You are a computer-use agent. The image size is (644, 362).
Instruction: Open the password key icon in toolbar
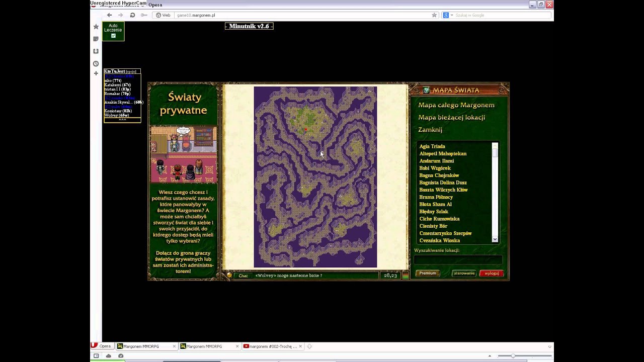click(x=144, y=15)
